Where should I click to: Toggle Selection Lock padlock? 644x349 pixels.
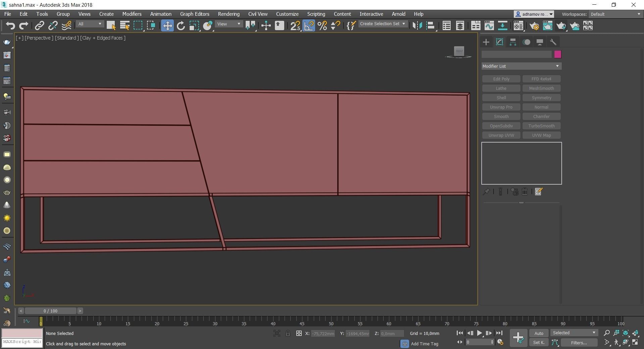pos(288,333)
